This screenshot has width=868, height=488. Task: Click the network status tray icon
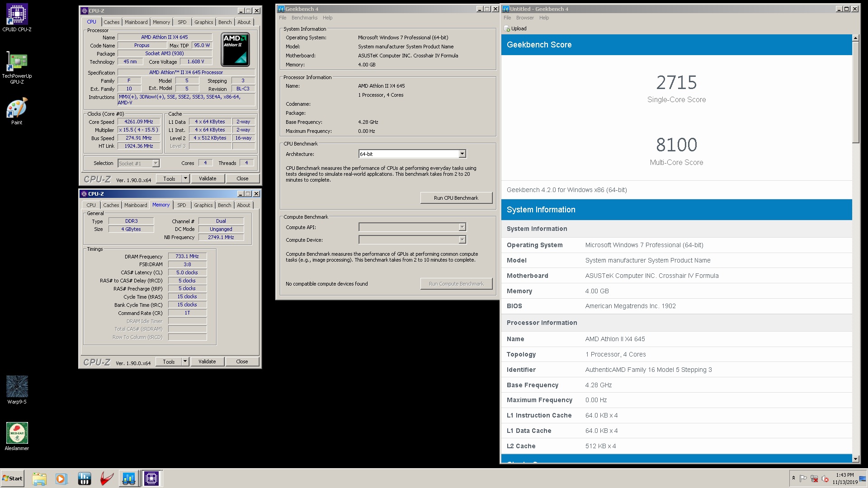point(814,479)
